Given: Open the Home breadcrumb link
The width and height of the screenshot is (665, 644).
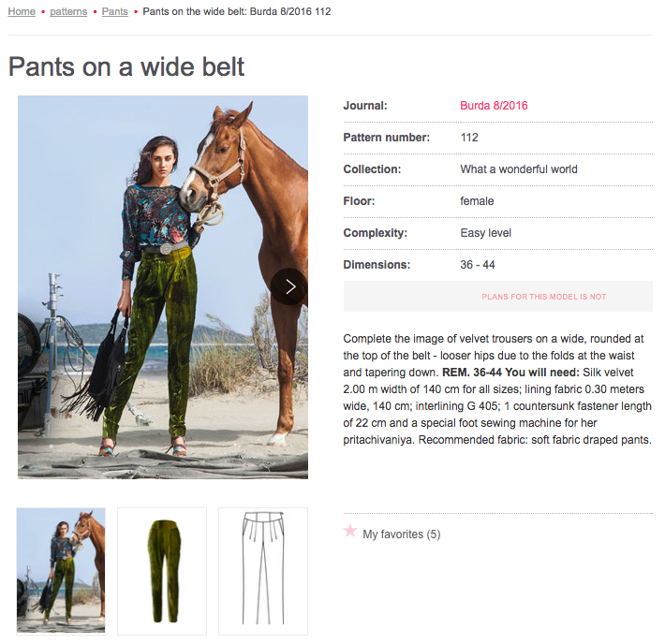Looking at the screenshot, I should click(x=22, y=12).
